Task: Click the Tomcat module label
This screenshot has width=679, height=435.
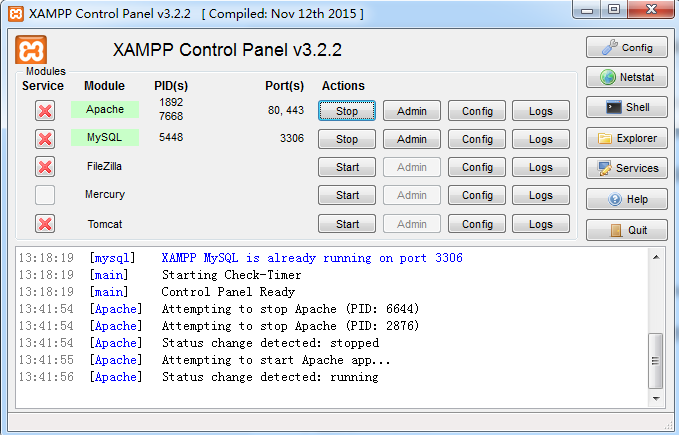Action: (105, 224)
